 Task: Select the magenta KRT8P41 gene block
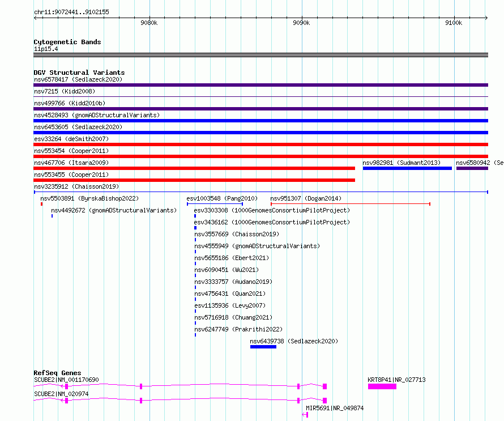(382, 386)
